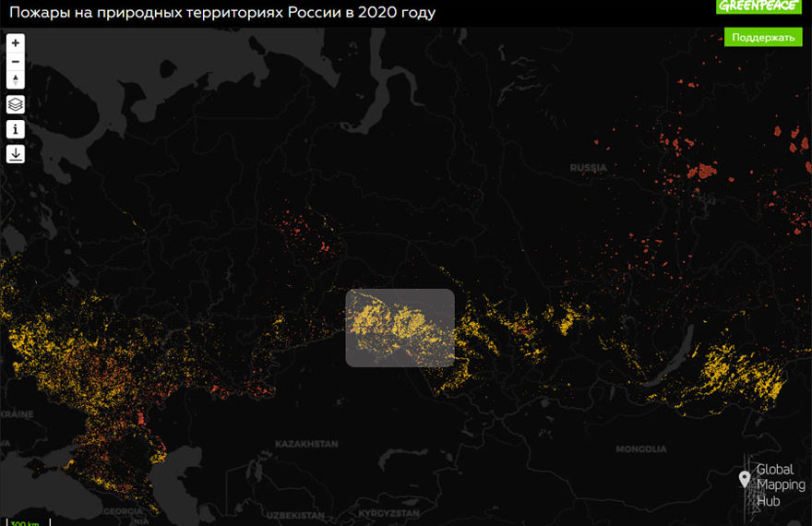The image size is (812, 526).
Task: Click the RUSSIA label on the map
Action: (x=588, y=168)
